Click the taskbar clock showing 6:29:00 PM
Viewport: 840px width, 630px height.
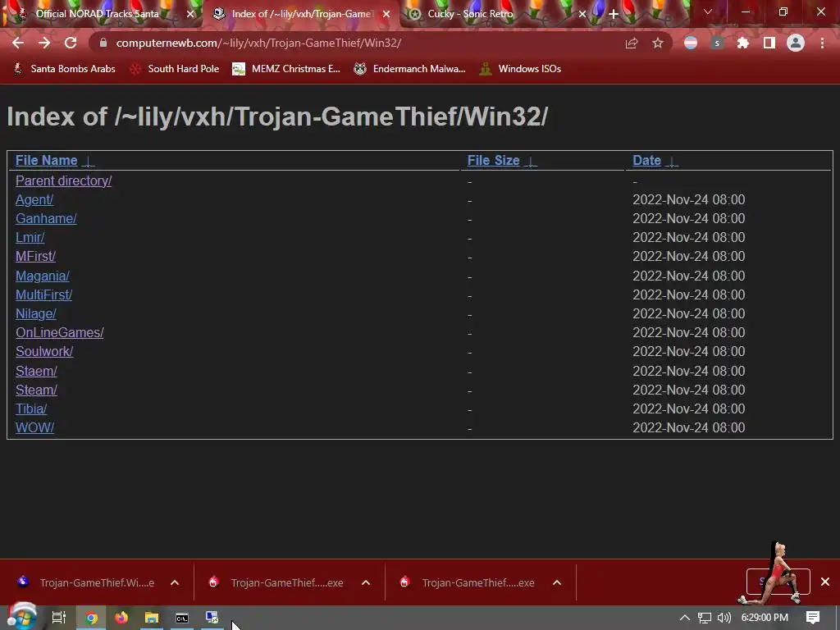(765, 618)
